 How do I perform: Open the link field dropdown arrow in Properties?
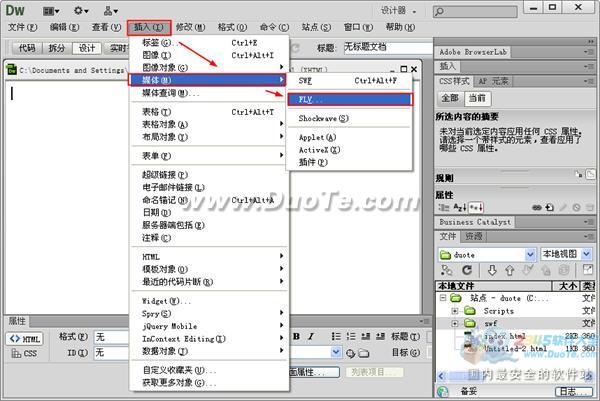pos(336,352)
